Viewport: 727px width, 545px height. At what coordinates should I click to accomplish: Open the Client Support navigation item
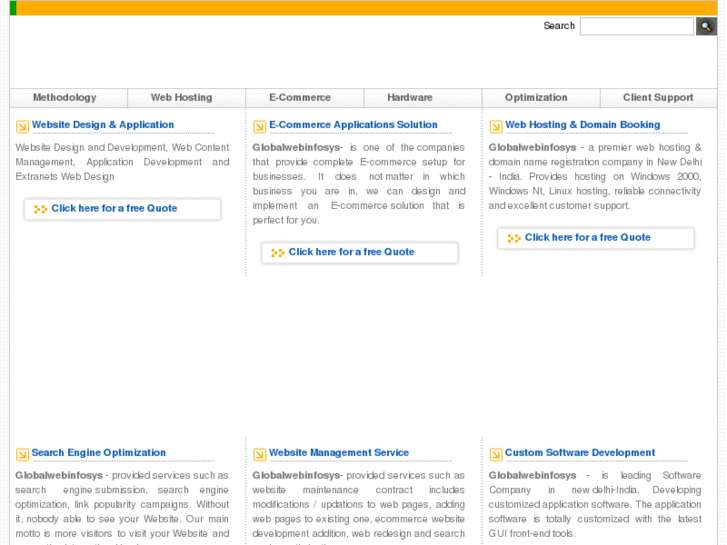click(x=658, y=98)
